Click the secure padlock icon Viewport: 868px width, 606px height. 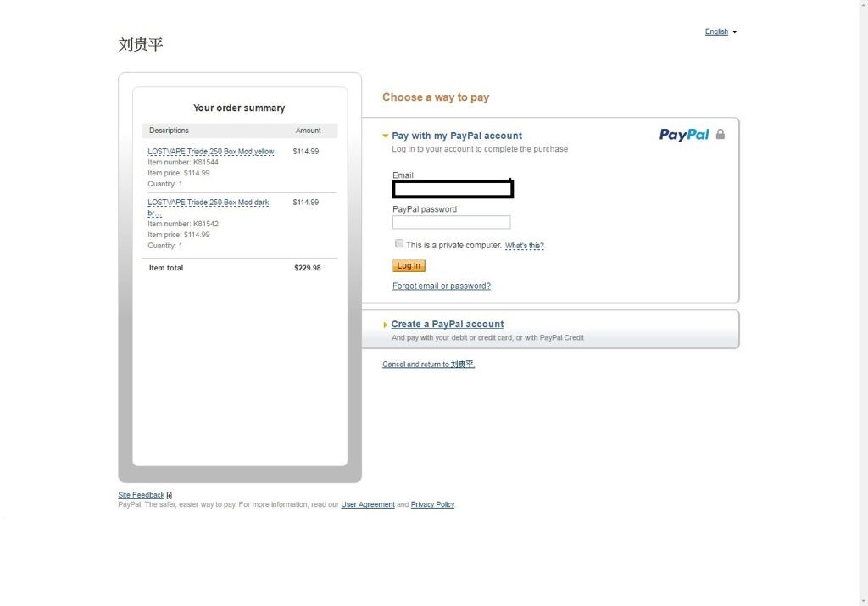721,134
